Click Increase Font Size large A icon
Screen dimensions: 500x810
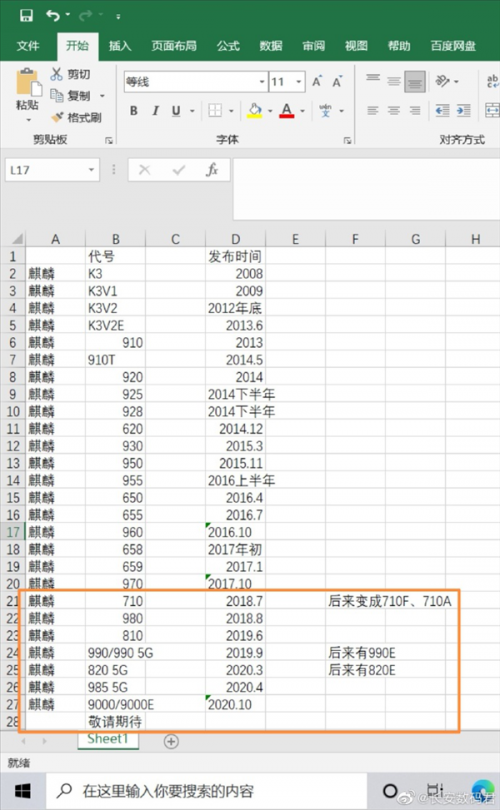pos(317,82)
